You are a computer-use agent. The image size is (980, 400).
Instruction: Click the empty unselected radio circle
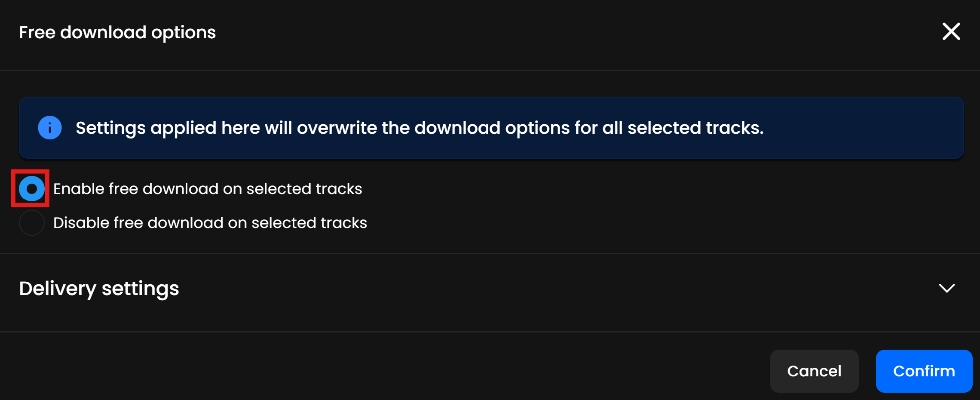click(31, 223)
